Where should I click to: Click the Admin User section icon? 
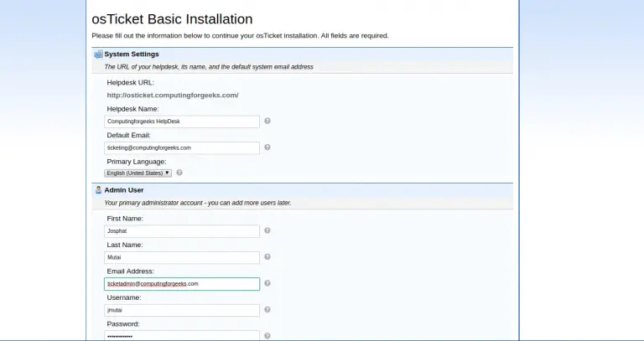pos(98,190)
